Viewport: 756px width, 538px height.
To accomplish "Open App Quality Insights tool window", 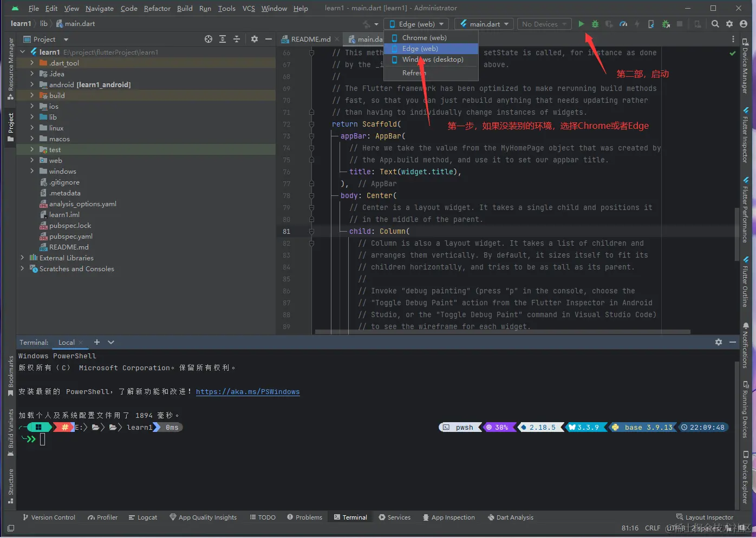I will point(203,517).
